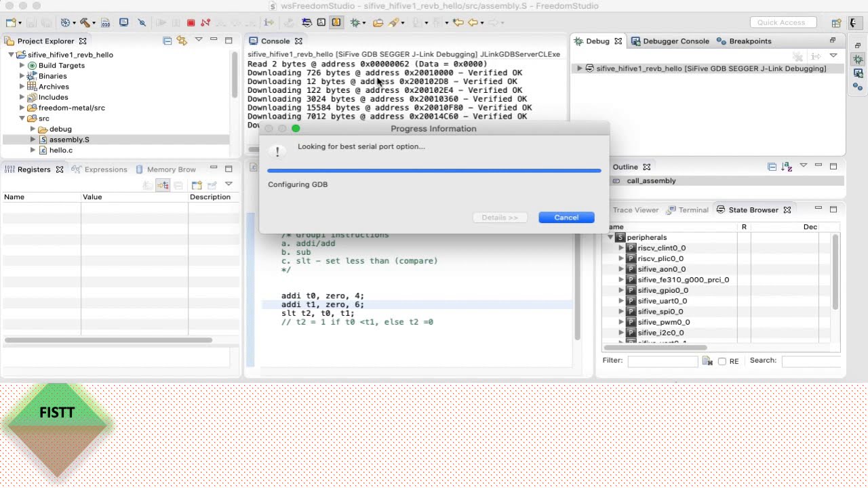Switch to the Memory Browser tab
This screenshot has width=868, height=488.
point(166,169)
